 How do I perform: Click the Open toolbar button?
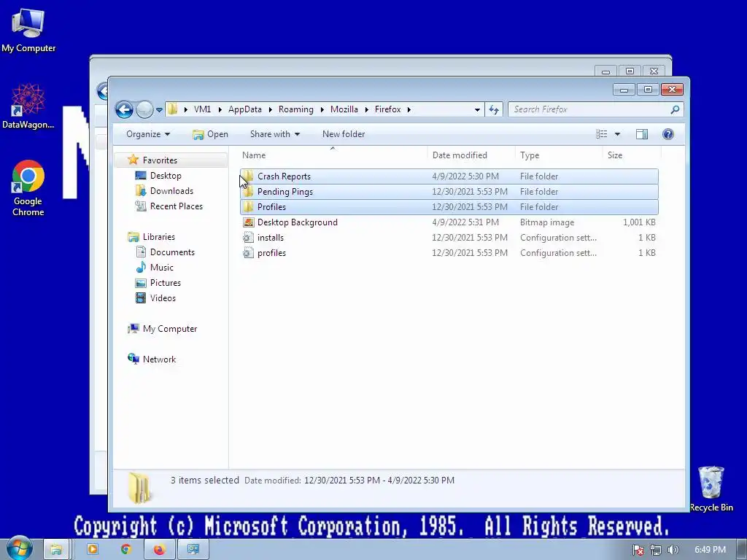tap(210, 134)
